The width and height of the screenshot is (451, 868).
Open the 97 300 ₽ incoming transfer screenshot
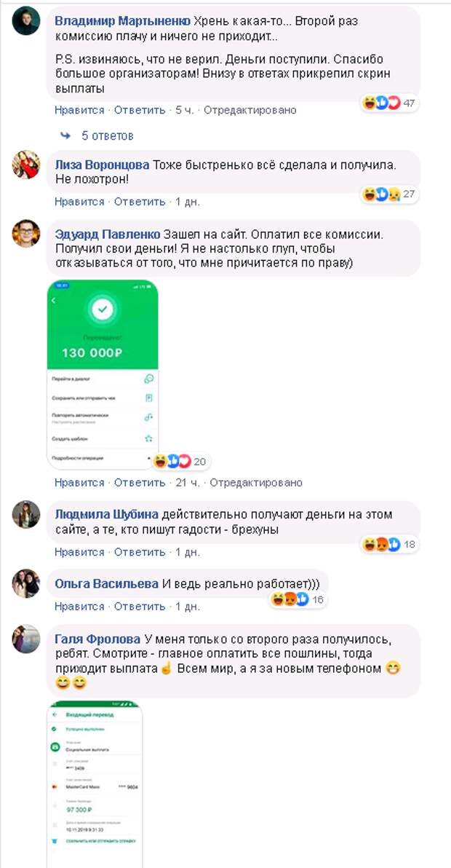tap(95, 784)
